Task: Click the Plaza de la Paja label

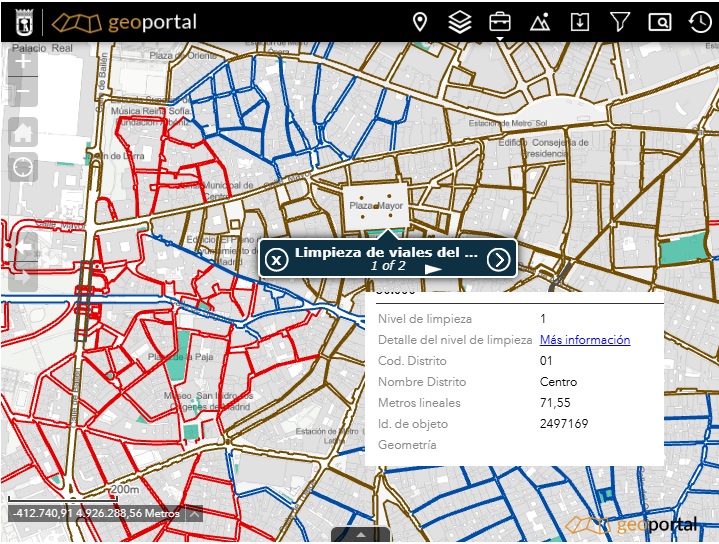Action: pyautogui.click(x=180, y=357)
